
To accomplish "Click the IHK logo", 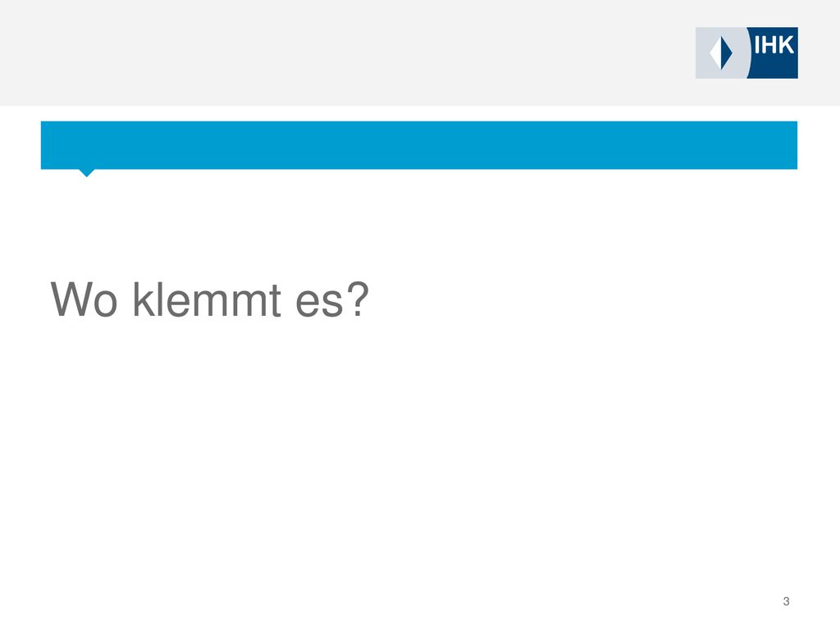I will click(746, 53).
